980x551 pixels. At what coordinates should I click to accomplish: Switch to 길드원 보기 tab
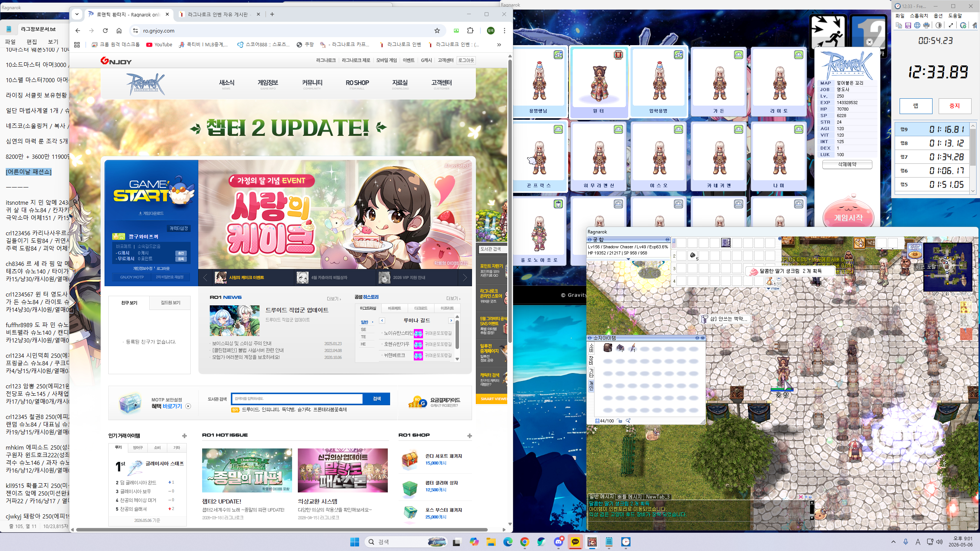[170, 303]
